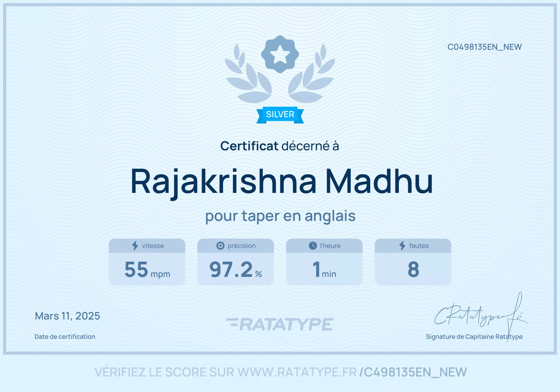The height and width of the screenshot is (392, 560).
Task: Click the lightning bolt icon beside vitesse
Action: pyautogui.click(x=135, y=245)
